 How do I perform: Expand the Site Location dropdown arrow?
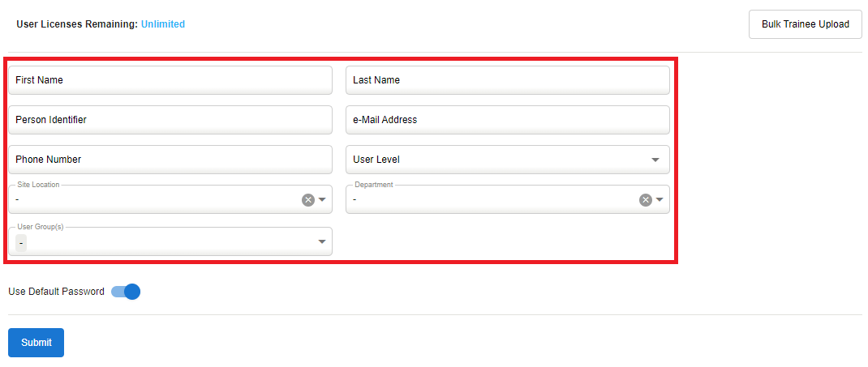pos(322,200)
